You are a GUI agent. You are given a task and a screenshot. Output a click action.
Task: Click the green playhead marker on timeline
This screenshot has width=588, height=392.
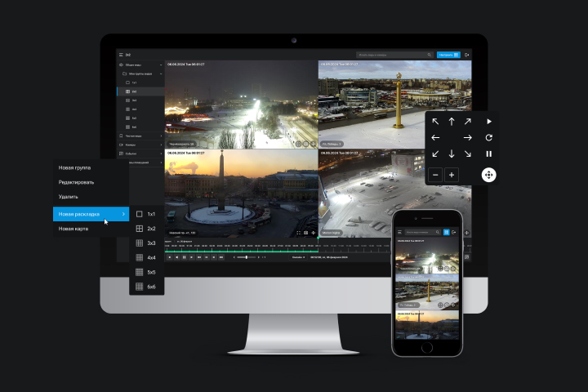tap(318, 238)
